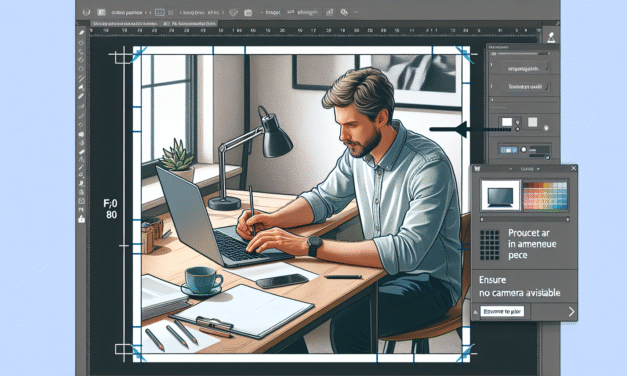Open the dropdown arrow left of the lower panel title
Viewport: 627px width, 376px height.
[x=511, y=169]
